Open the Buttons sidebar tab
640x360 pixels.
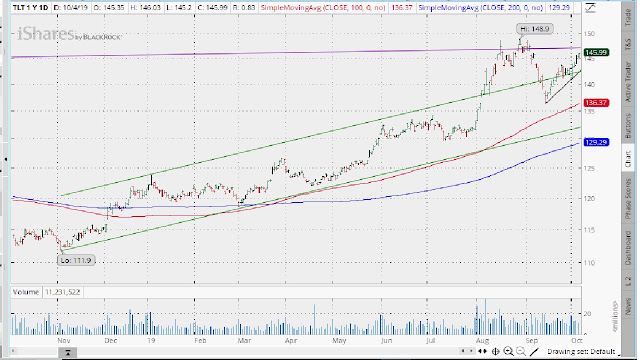629,126
